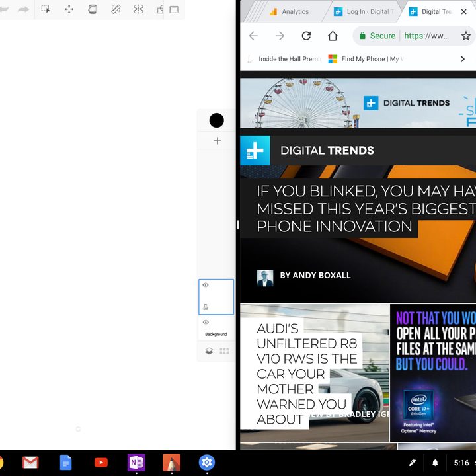Undo the last stroke in the sketch app

click(4, 9)
